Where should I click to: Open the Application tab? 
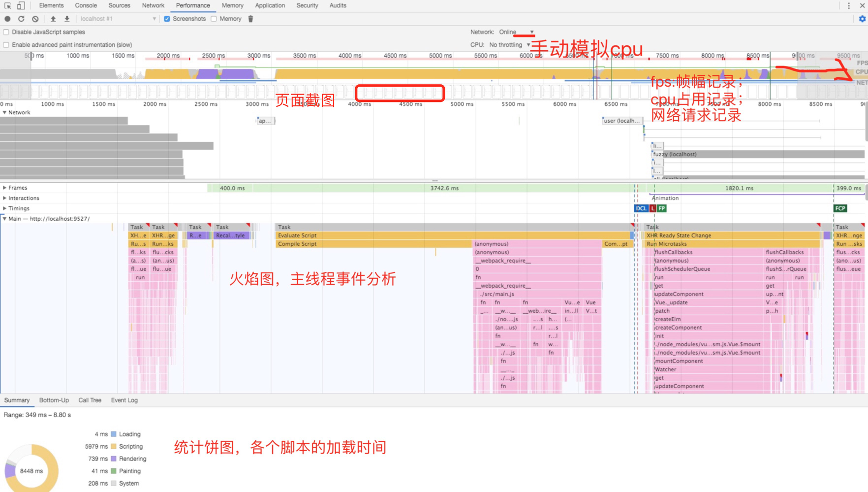[270, 5]
